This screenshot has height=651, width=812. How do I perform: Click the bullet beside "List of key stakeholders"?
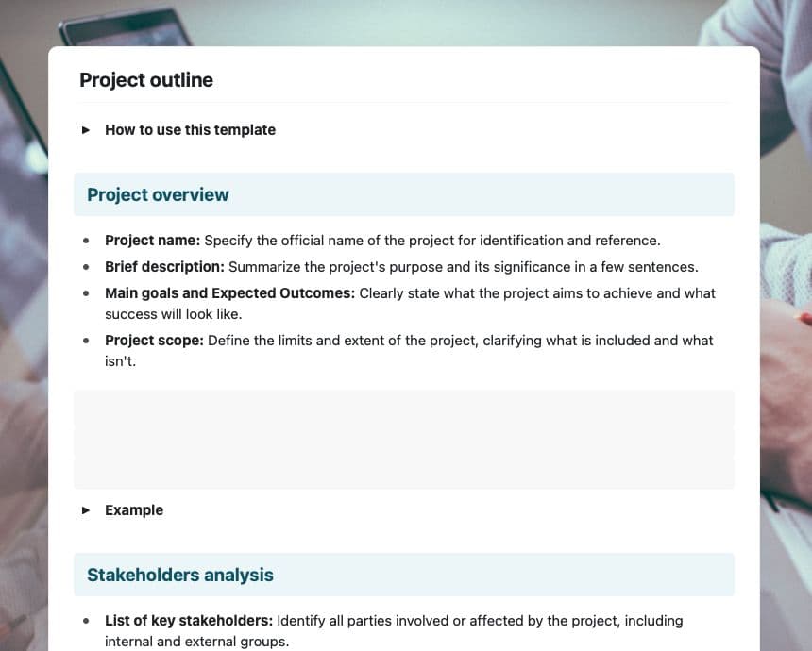[x=87, y=621]
